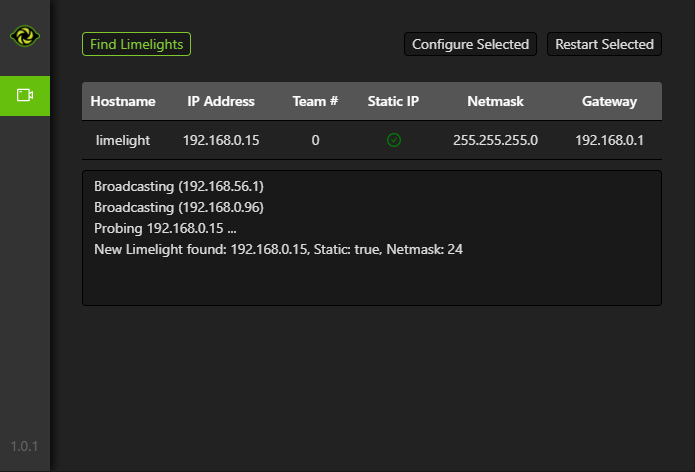The image size is (695, 472).
Task: Click the Static IP column header
Action: (393, 101)
